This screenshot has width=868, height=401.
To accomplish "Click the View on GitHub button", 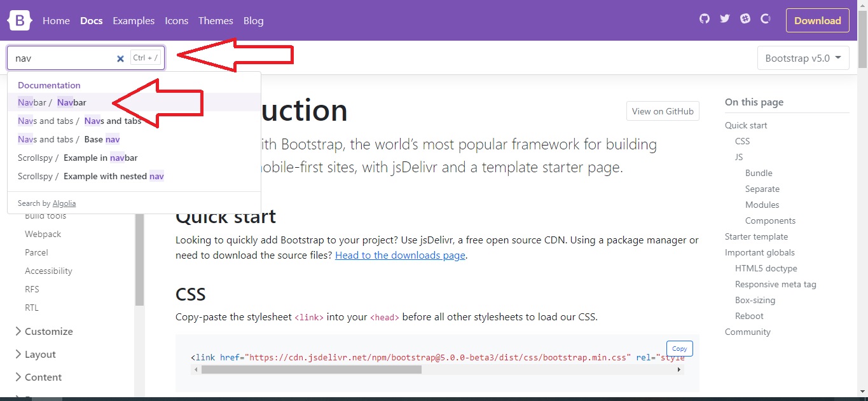I will [x=663, y=111].
